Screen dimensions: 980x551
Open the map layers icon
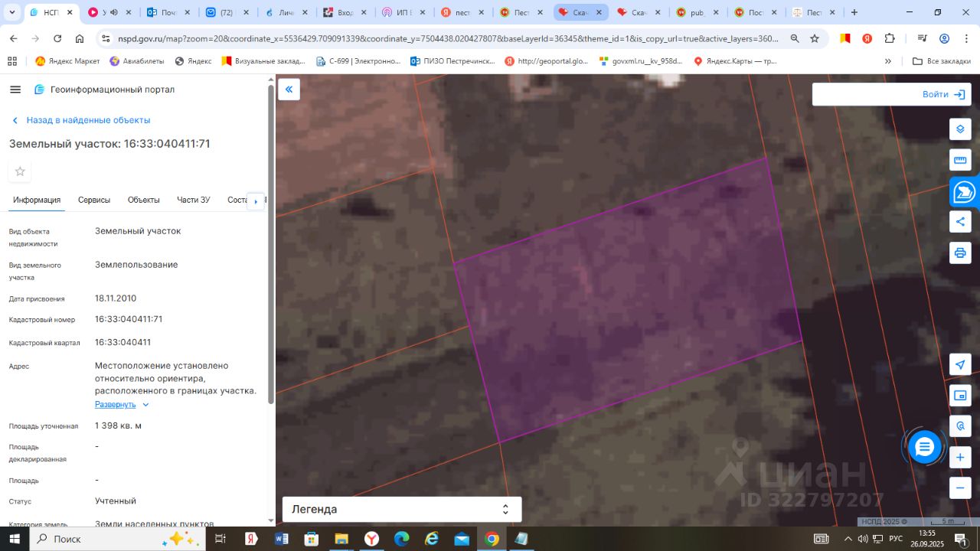[960, 129]
